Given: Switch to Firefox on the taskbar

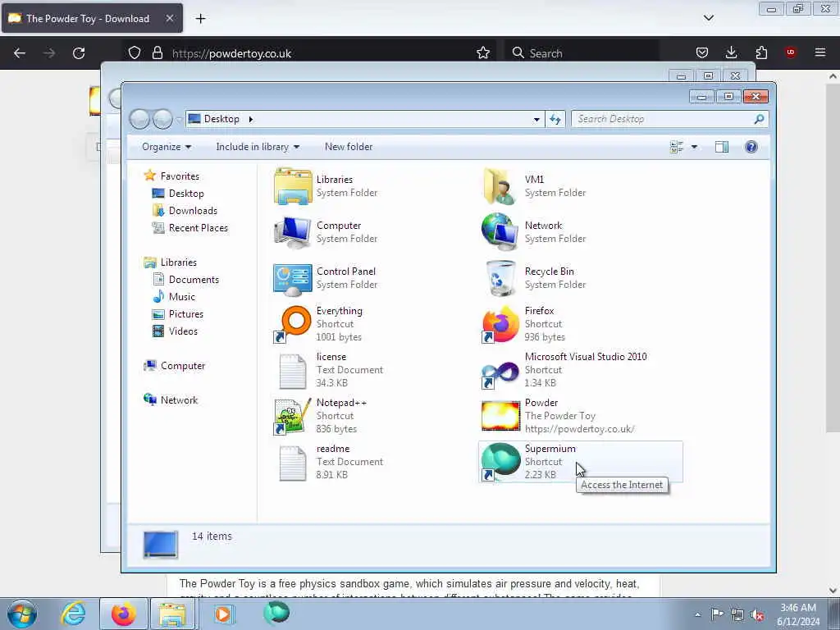Looking at the screenshot, I should [x=123, y=614].
